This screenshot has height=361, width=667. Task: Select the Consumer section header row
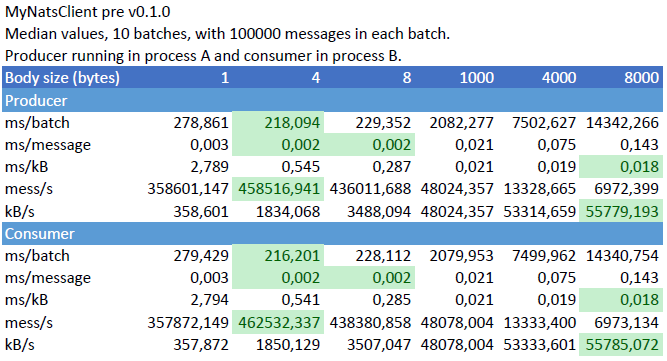click(x=332, y=233)
